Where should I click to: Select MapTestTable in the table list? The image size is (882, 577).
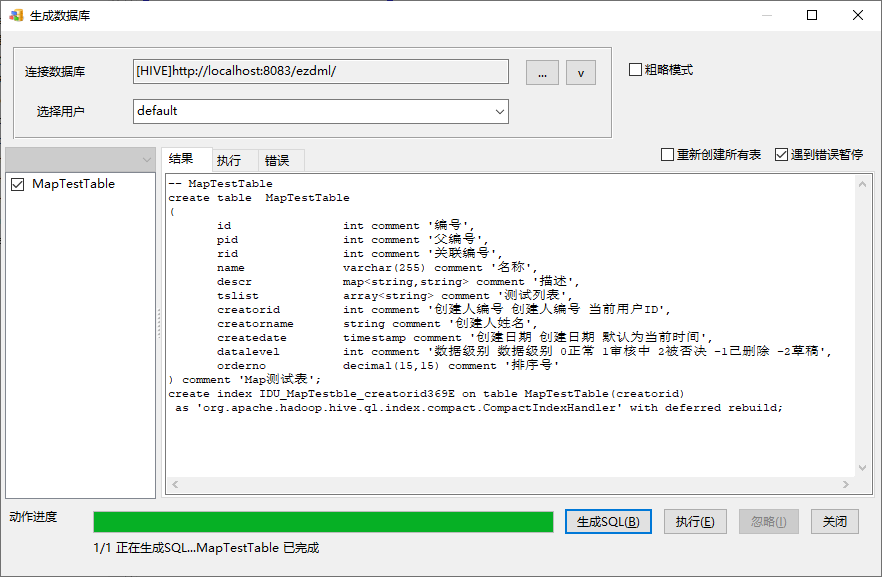point(73,184)
